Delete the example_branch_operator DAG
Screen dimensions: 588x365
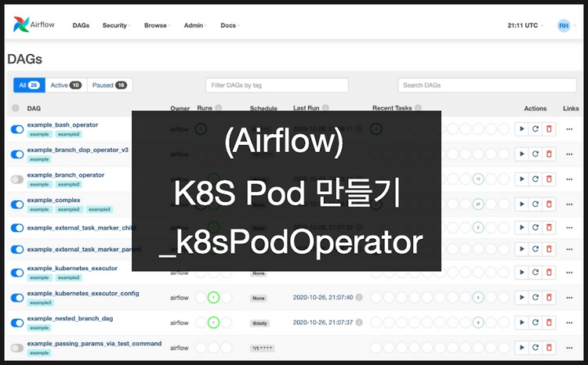tap(549, 179)
